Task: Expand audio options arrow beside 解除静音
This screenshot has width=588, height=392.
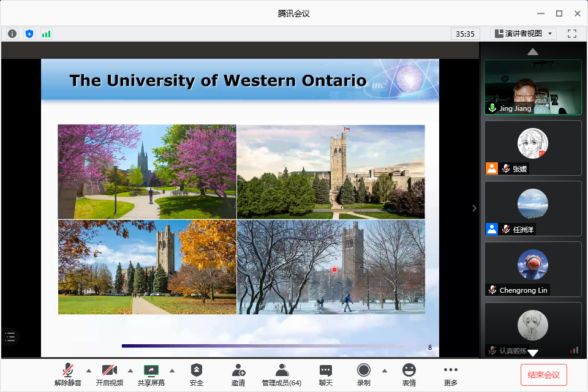Action: coord(88,371)
